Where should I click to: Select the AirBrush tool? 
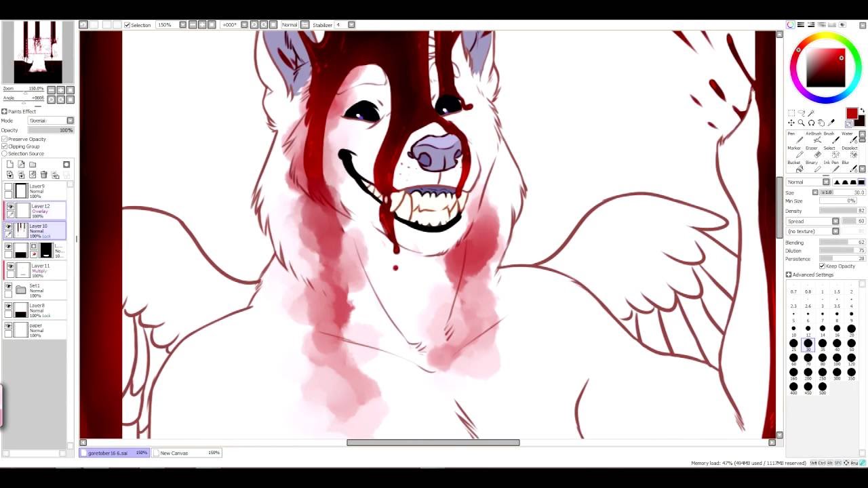[813, 137]
